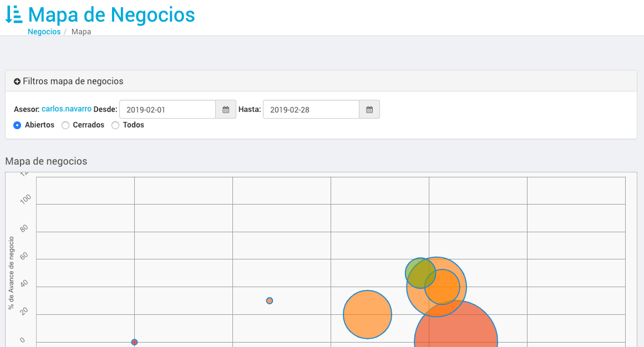Click the Desde date input field
Viewport: 644px width, 347px height.
click(168, 109)
